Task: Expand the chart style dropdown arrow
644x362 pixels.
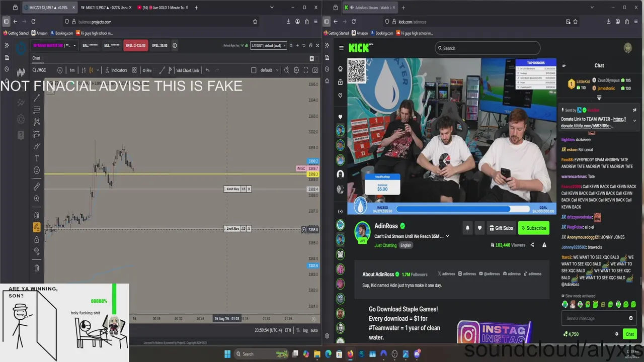Action: (97, 70)
